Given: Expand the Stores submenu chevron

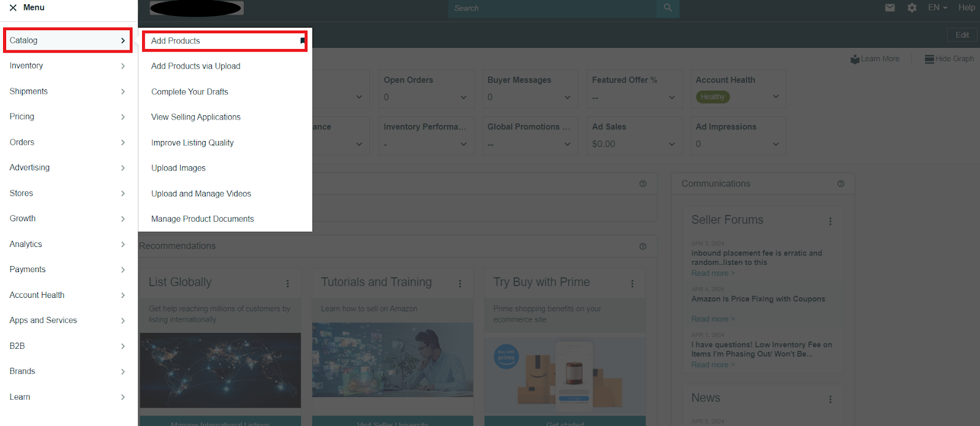Looking at the screenshot, I should click(123, 193).
